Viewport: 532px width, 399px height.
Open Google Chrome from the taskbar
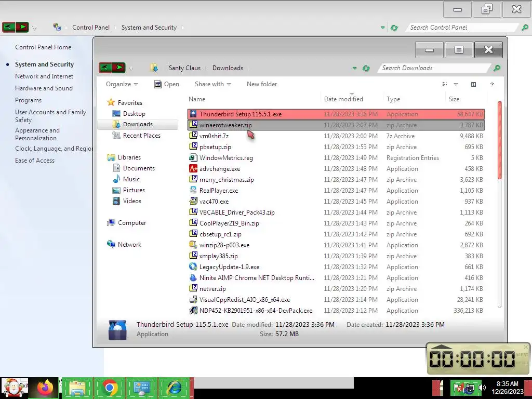click(109, 388)
